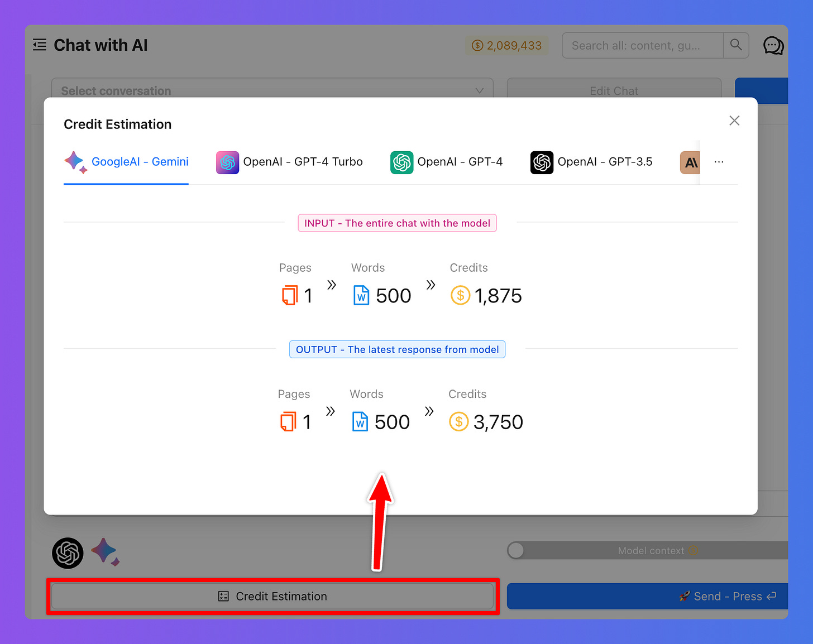813x644 pixels.
Task: Click the input words document icon
Action: (361, 295)
